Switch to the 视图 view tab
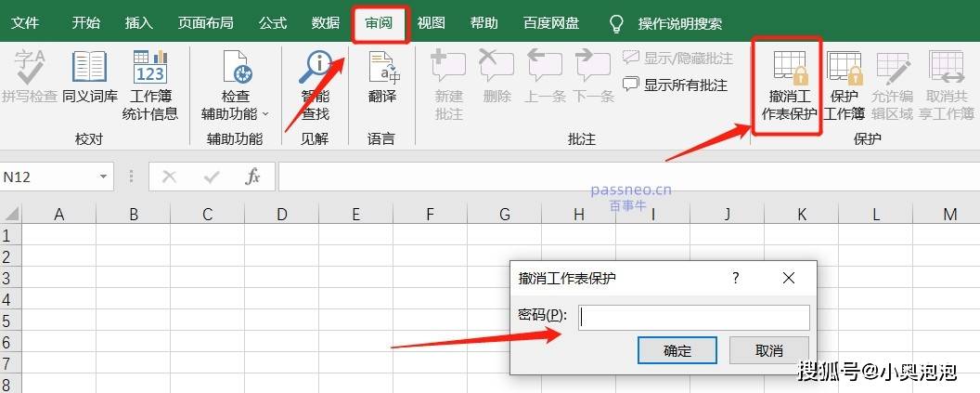Screen dimensions: 980x393 pyautogui.click(x=431, y=23)
